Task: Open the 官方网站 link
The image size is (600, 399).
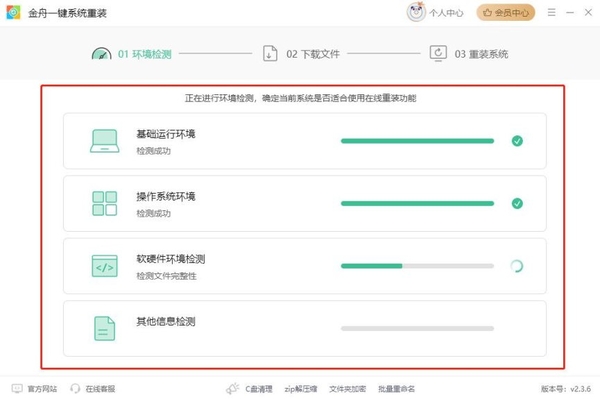Action: (34, 389)
